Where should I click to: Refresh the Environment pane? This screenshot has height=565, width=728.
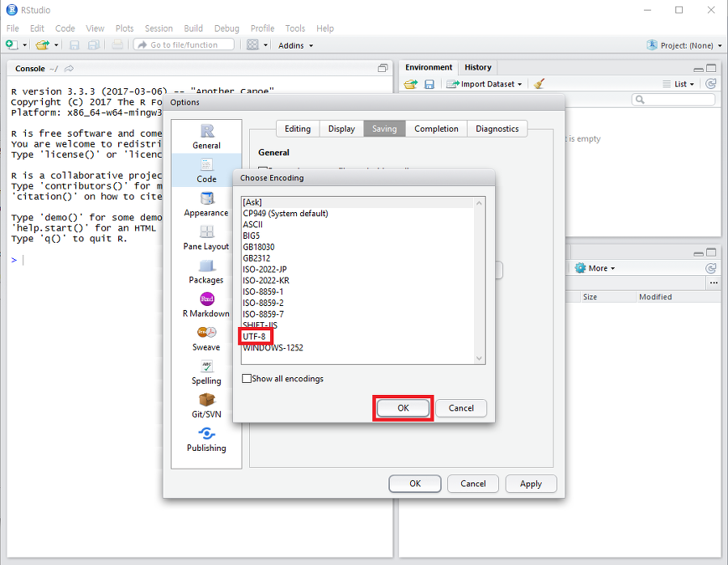(x=710, y=83)
